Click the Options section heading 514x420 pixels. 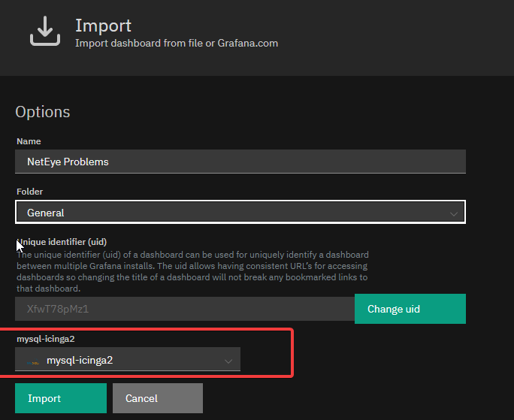(x=43, y=112)
